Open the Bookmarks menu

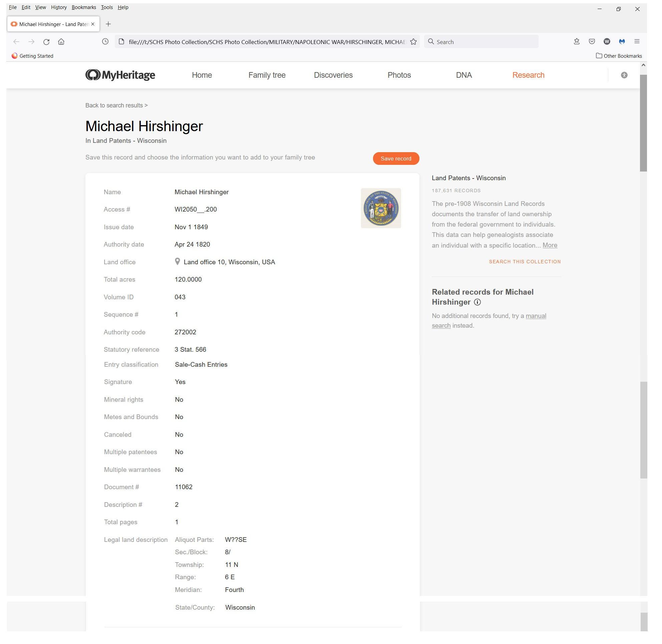click(84, 7)
